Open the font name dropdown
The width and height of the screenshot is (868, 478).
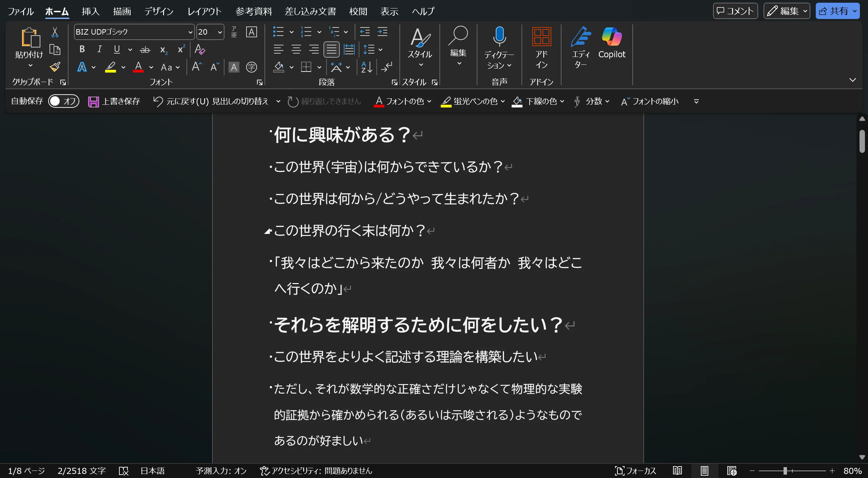[x=190, y=32]
